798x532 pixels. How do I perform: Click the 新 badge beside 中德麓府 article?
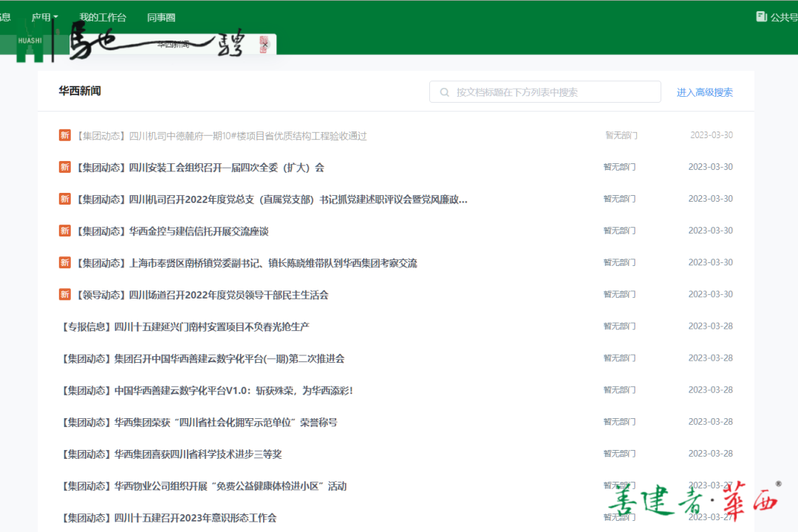[x=64, y=135]
